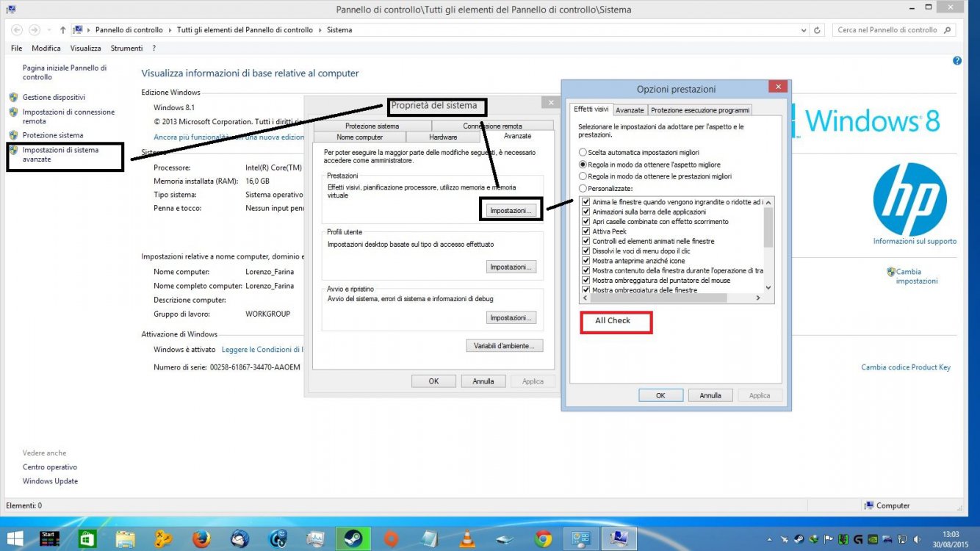
Task: Open Impostazioni di sistema avanzate link
Action: point(60,154)
